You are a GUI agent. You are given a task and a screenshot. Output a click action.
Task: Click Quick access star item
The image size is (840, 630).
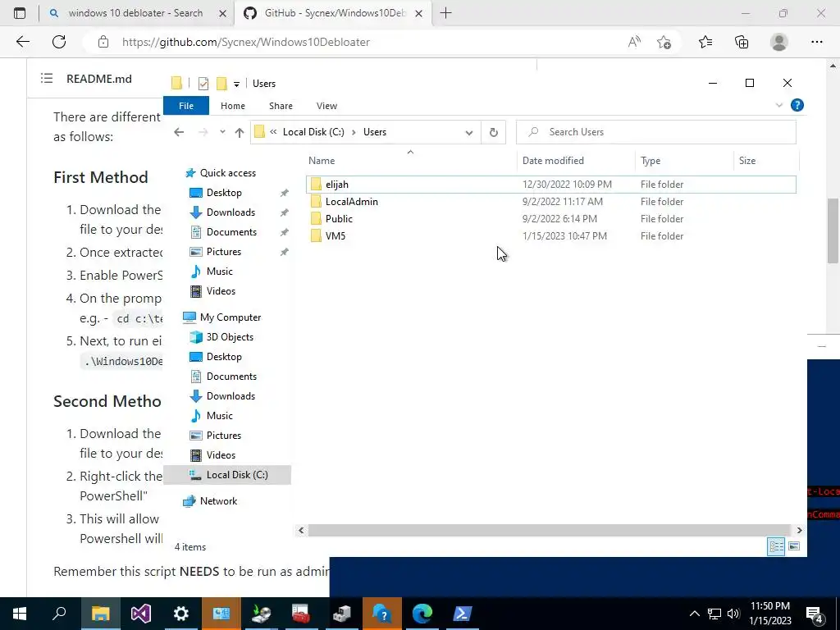[x=228, y=173]
